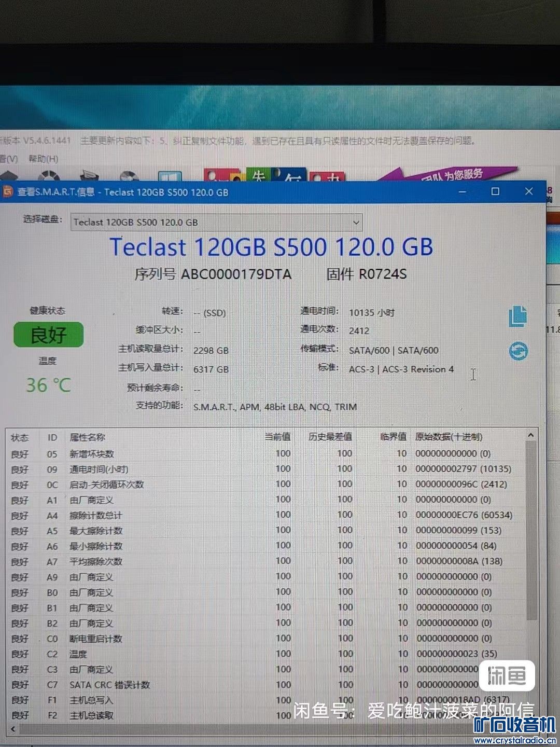Click the supported features S.M.A.R.T., APM text
The image size is (560, 747).
point(275,407)
